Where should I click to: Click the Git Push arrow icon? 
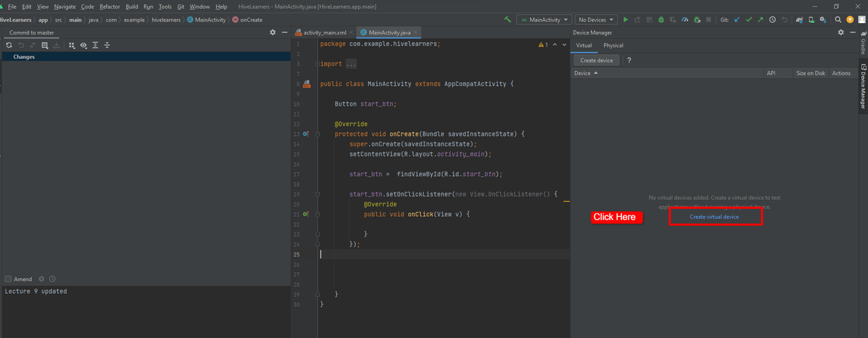click(760, 20)
